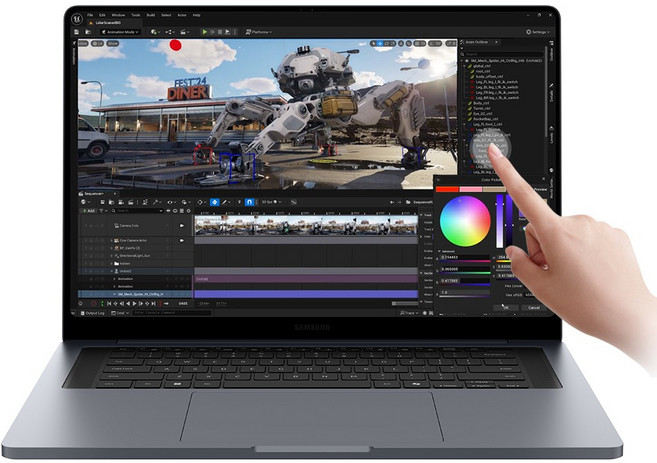
Task: Click Sequencer browse to asset icon
Action: pos(111,202)
